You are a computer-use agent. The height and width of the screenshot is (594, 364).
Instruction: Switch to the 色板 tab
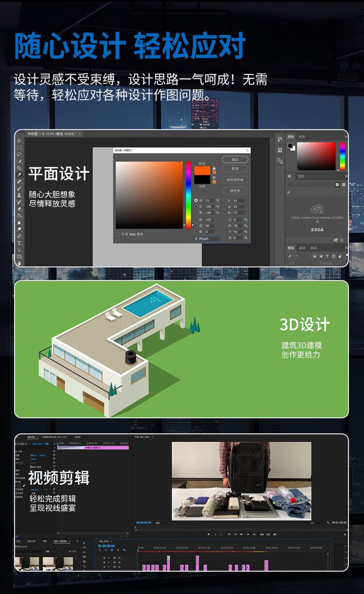(x=302, y=137)
